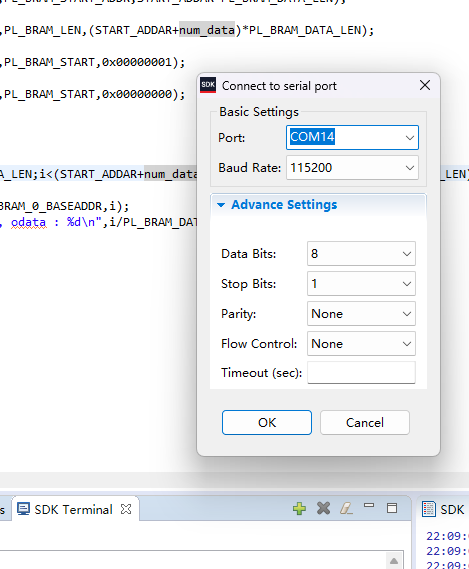Click the Timeout (sec) input field
Image resolution: width=469 pixels, height=569 pixels.
[361, 373]
